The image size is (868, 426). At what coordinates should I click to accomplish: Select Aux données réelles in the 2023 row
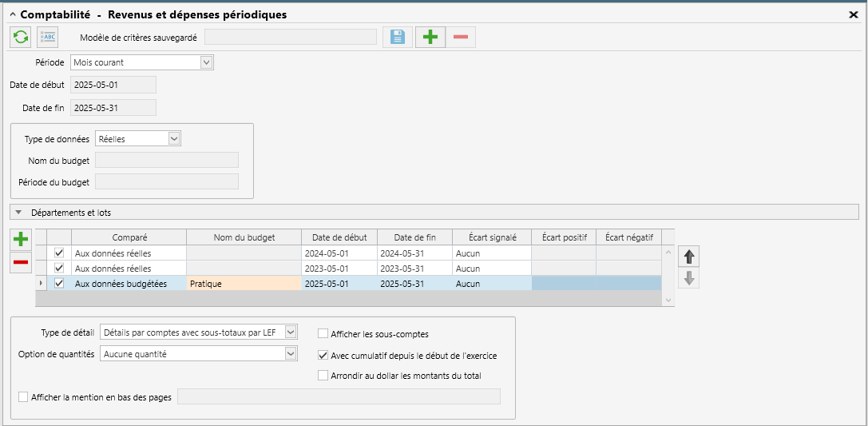(x=129, y=268)
